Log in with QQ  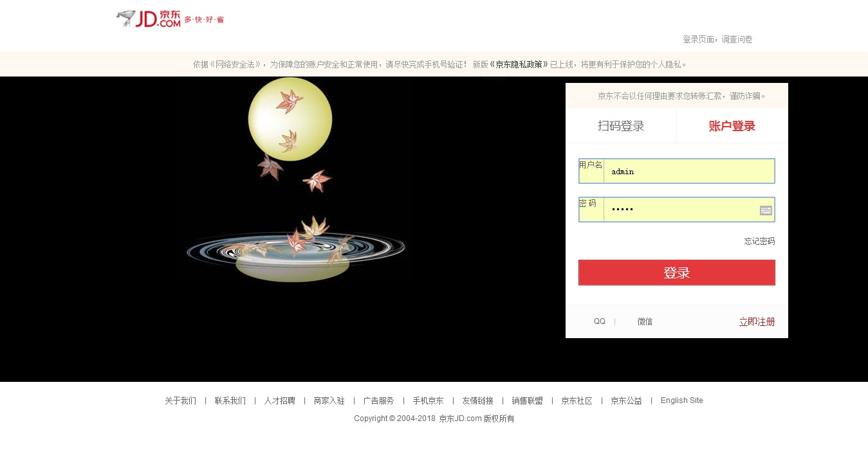(600, 321)
